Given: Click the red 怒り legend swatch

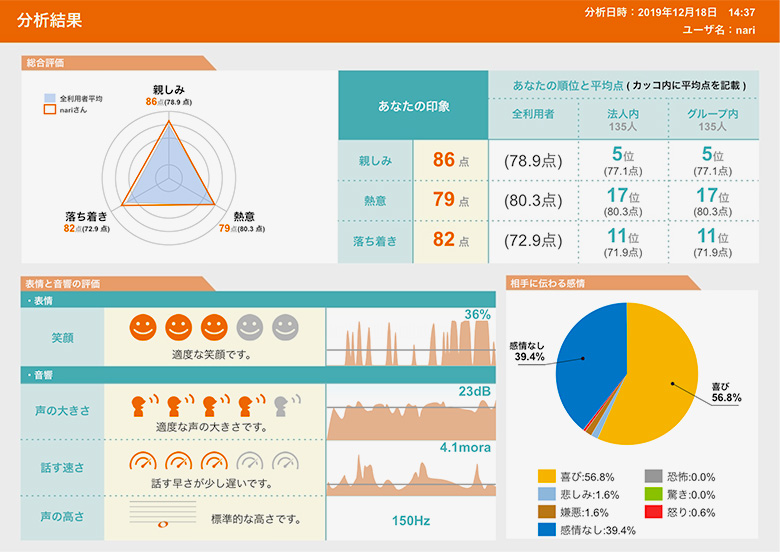Looking at the screenshot, I should tap(652, 512).
